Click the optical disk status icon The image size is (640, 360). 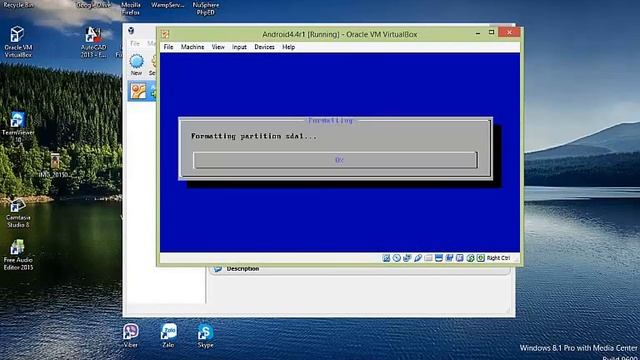pos(397,258)
